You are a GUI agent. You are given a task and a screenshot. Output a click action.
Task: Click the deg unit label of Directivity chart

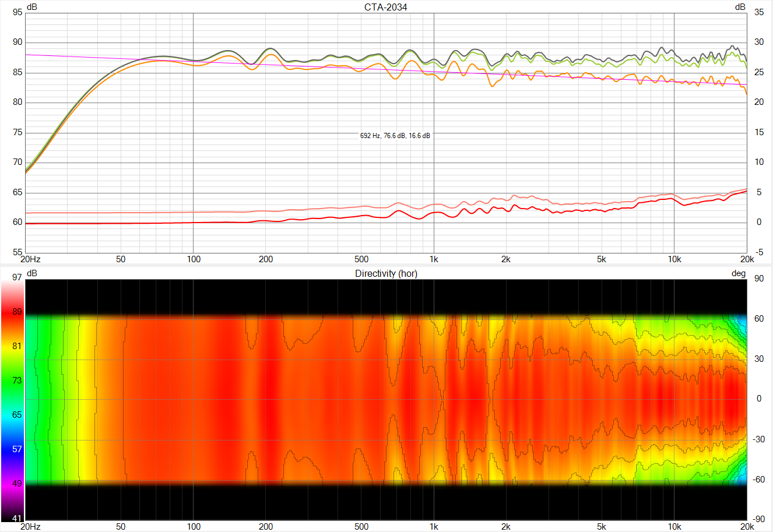pos(739,273)
